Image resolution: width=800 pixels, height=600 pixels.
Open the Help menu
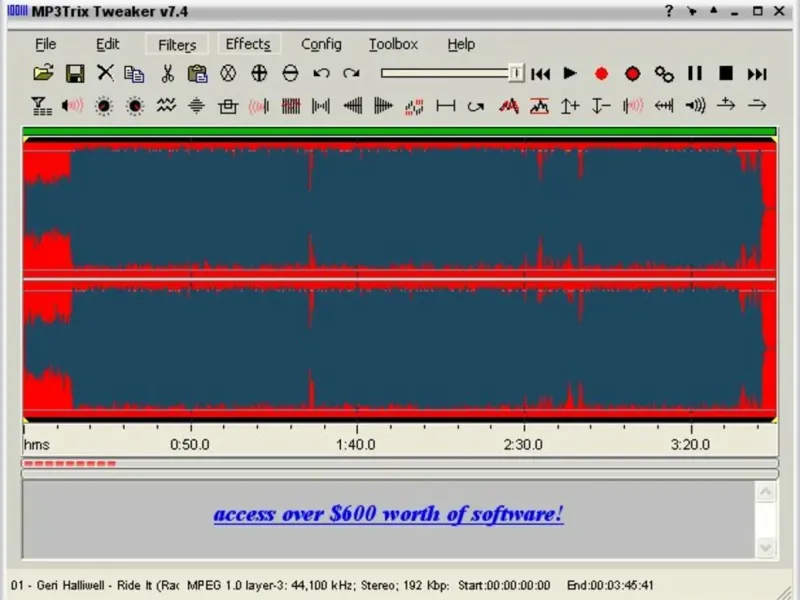pos(461,44)
